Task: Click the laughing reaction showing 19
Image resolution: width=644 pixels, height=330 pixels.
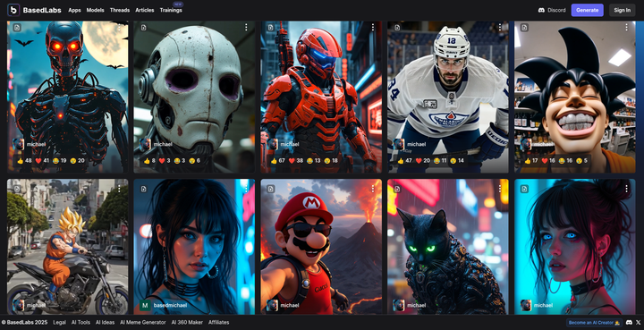Action: point(60,160)
